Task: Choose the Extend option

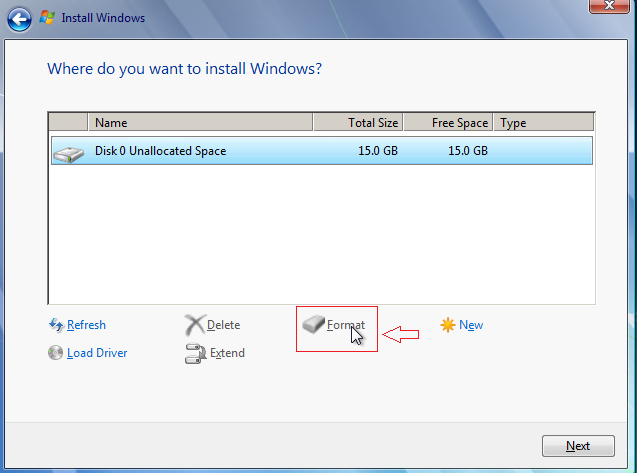Action: 227,353
